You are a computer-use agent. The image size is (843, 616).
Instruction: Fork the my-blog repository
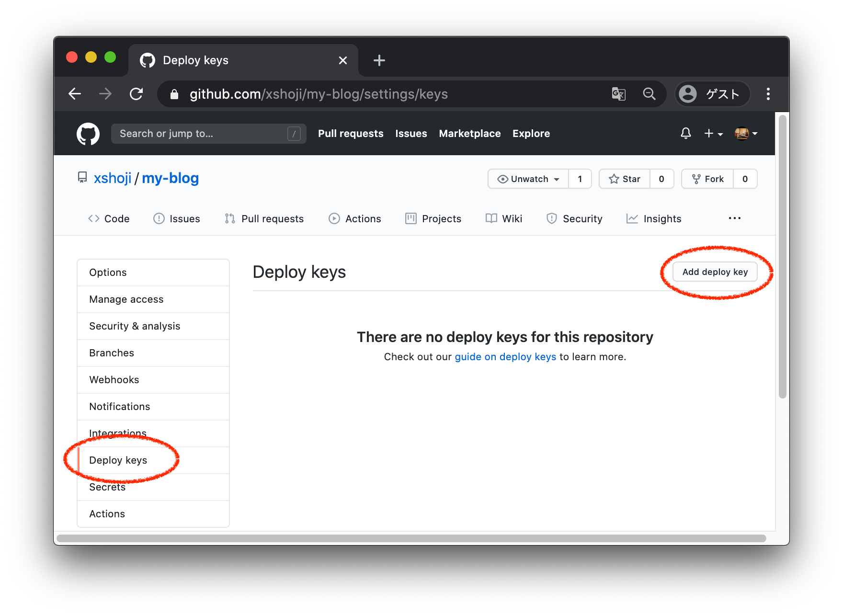coord(707,179)
